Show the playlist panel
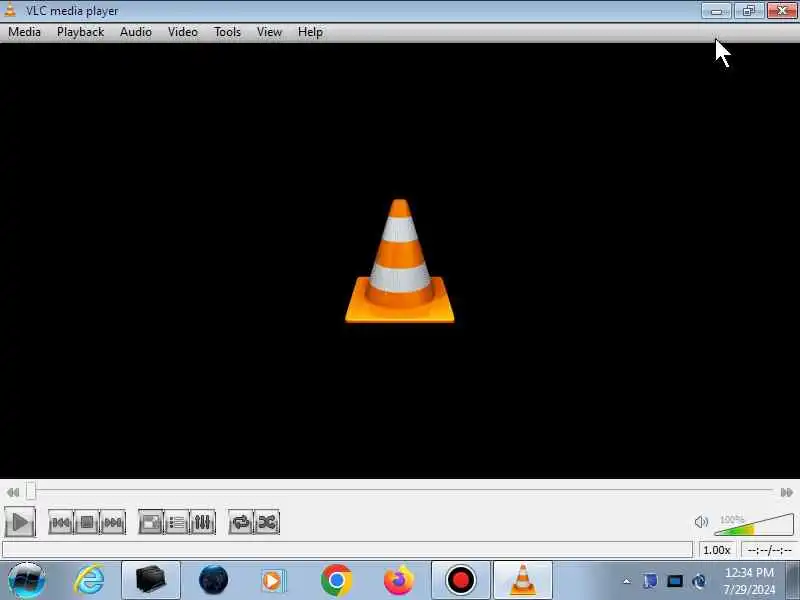 177,522
